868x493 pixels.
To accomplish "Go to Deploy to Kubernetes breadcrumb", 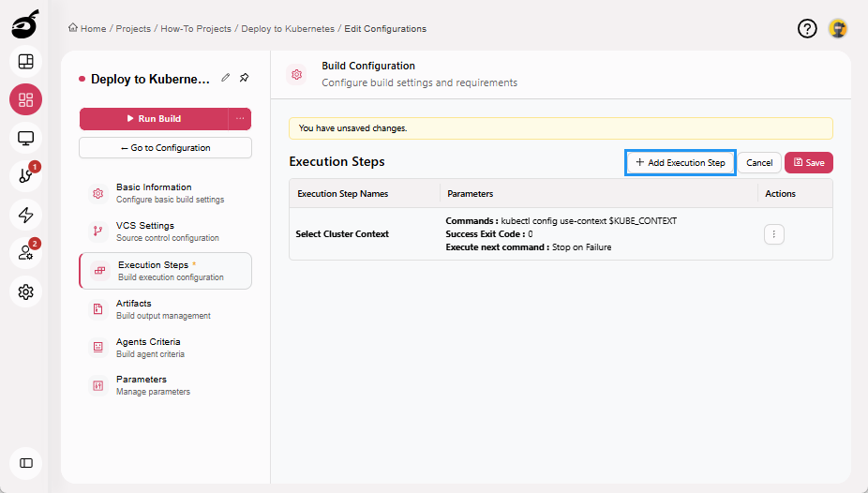I will [288, 29].
